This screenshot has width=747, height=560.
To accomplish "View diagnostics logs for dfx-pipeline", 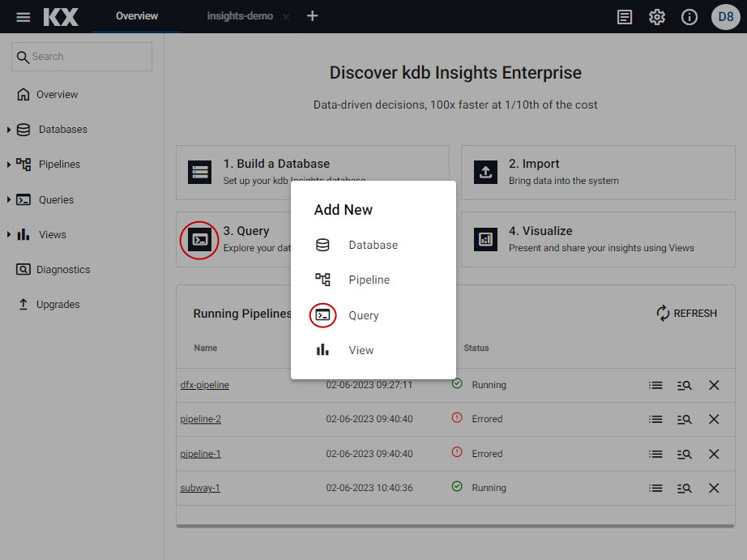I will coord(685,385).
